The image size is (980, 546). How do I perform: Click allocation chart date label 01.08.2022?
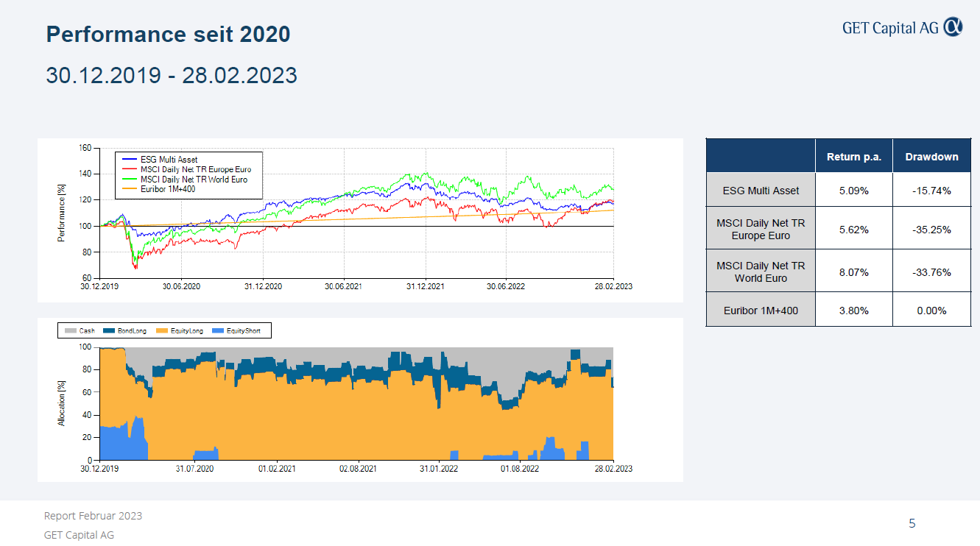520,468
